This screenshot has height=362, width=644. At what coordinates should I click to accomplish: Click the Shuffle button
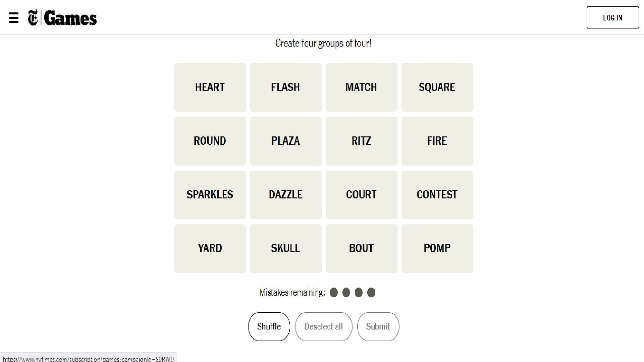point(269,327)
